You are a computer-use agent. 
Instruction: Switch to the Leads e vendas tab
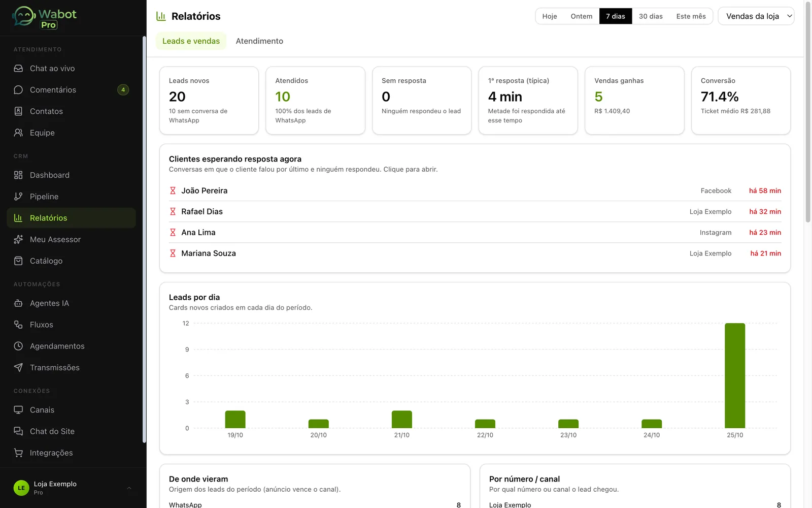click(191, 41)
